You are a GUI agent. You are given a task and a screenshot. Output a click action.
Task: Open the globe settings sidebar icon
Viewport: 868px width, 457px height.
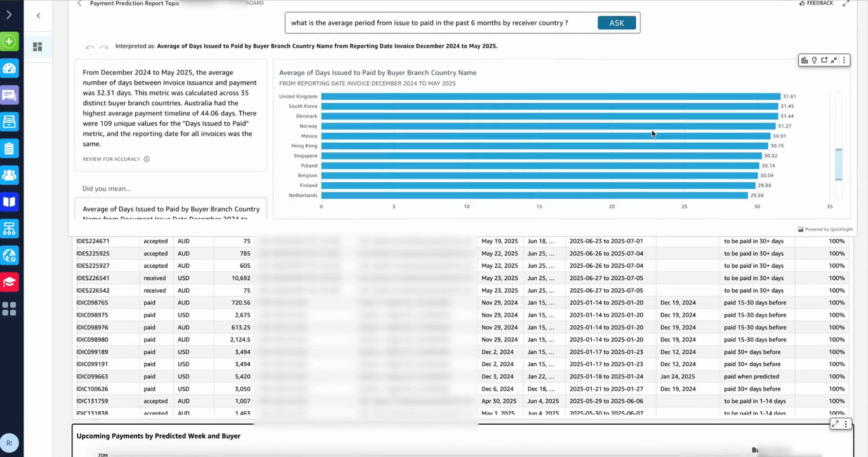click(10, 255)
